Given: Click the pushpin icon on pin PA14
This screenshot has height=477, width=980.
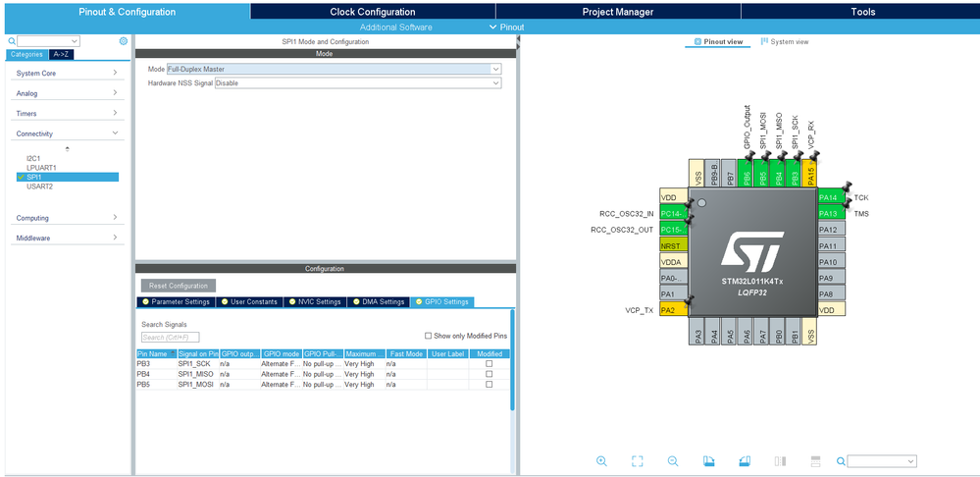Looking at the screenshot, I should tap(847, 186).
